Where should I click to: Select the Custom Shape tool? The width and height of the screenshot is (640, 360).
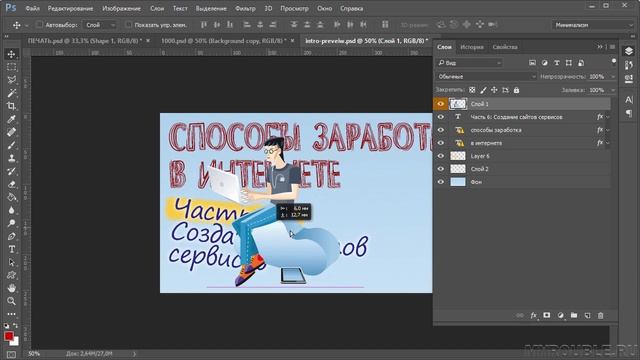coord(11,275)
